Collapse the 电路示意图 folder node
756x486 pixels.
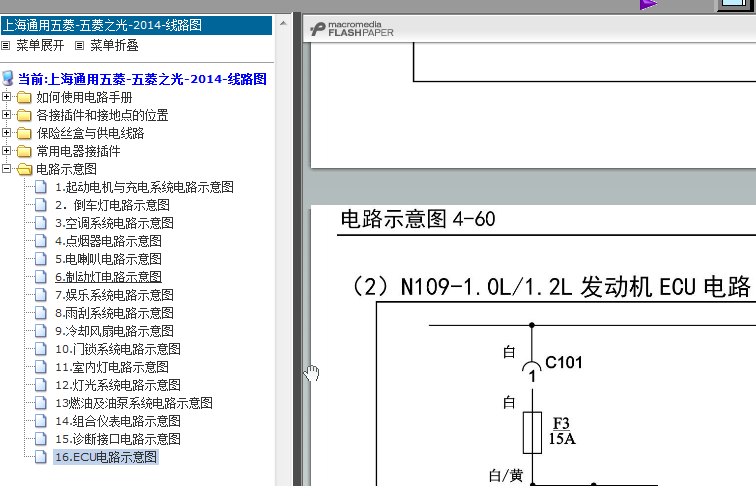tap(6, 169)
